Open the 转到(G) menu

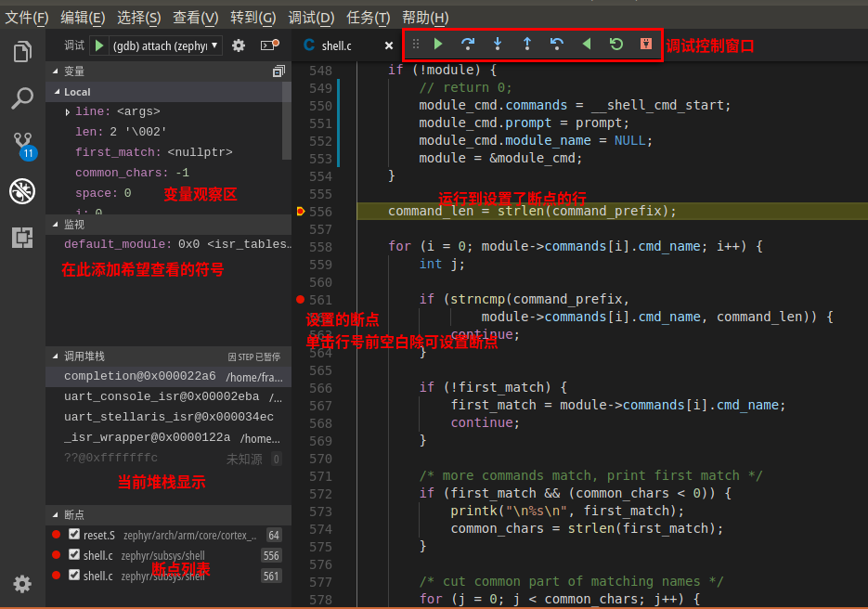tap(253, 18)
